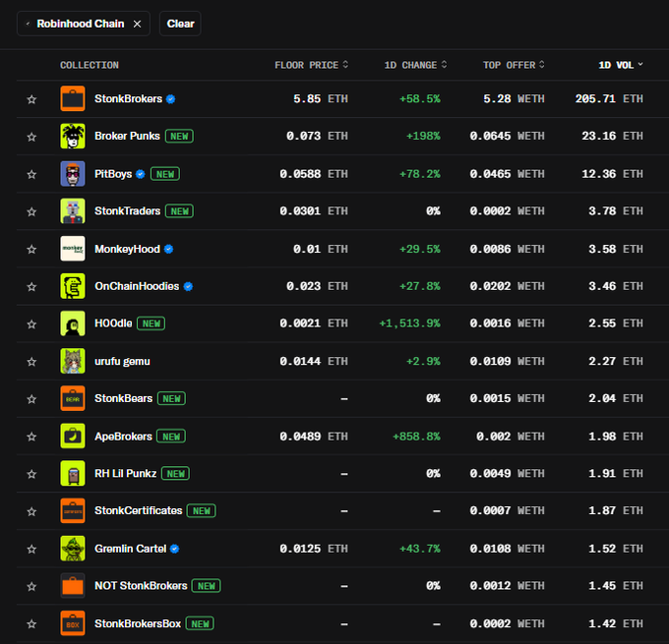The height and width of the screenshot is (644, 669).
Task: Click the MonkeyHood verified badge
Action: (x=168, y=249)
